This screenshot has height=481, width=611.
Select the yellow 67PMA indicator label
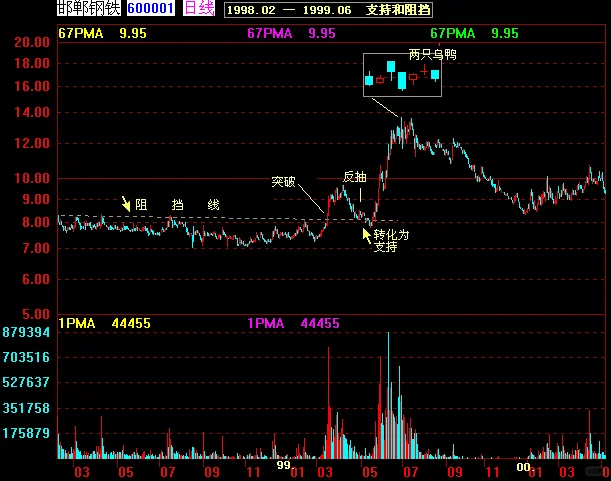81,34
